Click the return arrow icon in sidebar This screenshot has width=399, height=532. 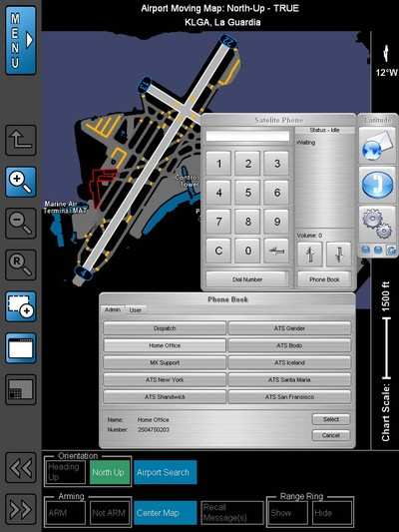pos(21,140)
